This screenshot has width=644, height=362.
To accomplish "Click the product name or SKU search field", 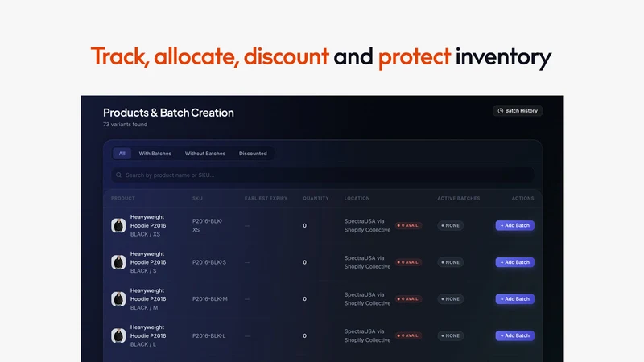I will click(x=323, y=175).
